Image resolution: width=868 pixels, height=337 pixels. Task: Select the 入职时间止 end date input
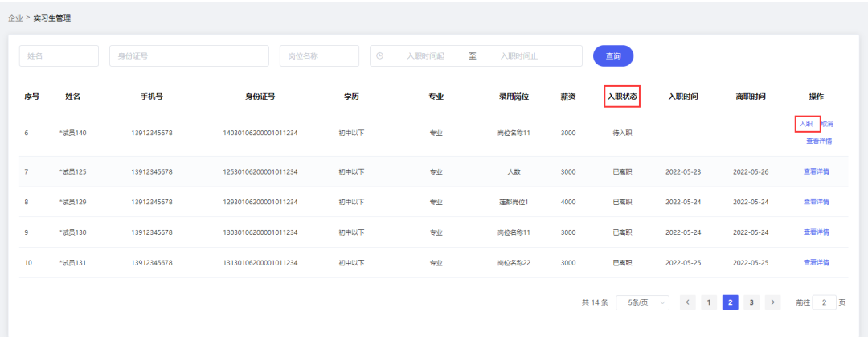pyautogui.click(x=519, y=55)
